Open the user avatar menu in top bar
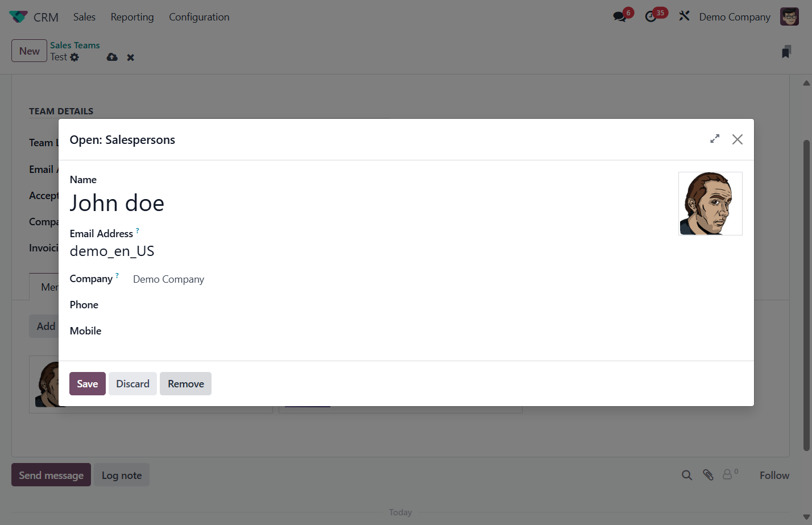 [789, 16]
